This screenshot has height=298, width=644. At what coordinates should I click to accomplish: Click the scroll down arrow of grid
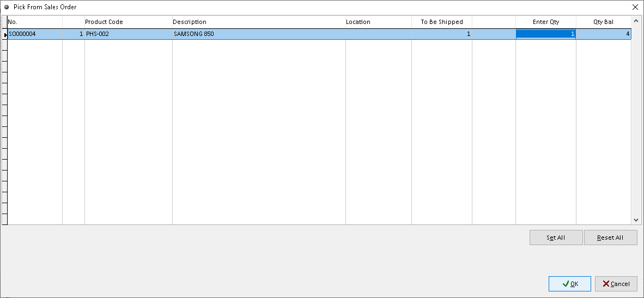(x=636, y=220)
